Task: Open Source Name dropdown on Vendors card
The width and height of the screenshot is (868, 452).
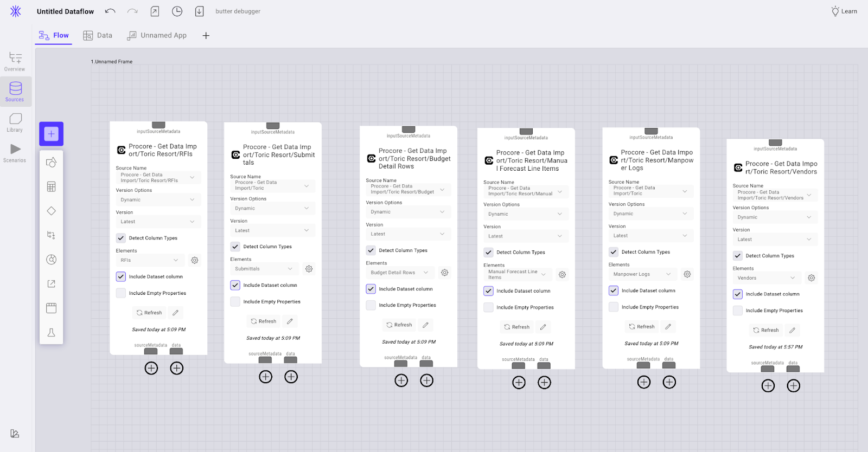Action: pyautogui.click(x=775, y=195)
